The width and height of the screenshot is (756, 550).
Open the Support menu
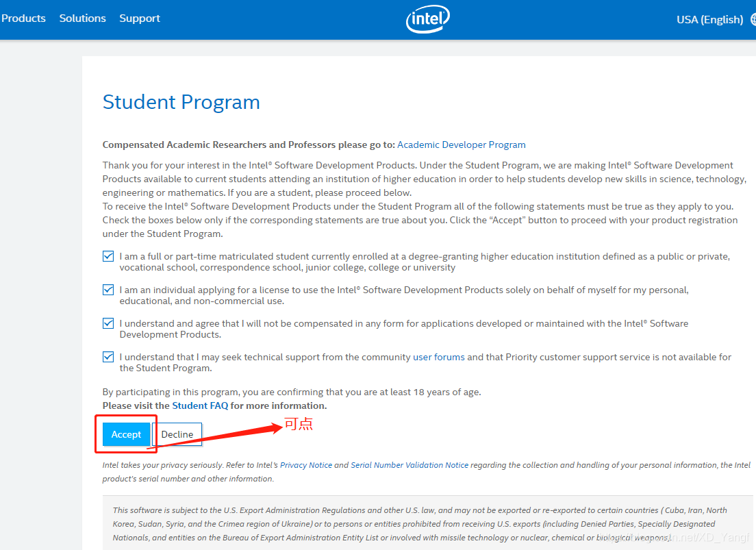(x=139, y=18)
